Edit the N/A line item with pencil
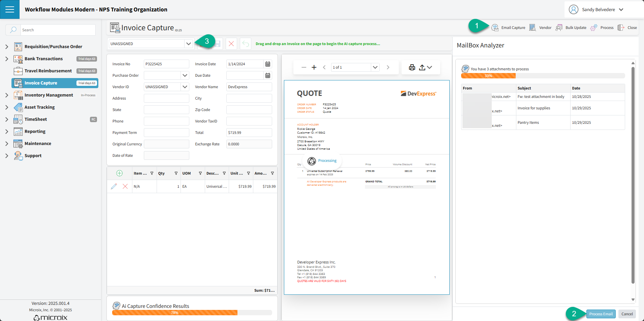Viewport: 644px width, 321px height. 114,186
